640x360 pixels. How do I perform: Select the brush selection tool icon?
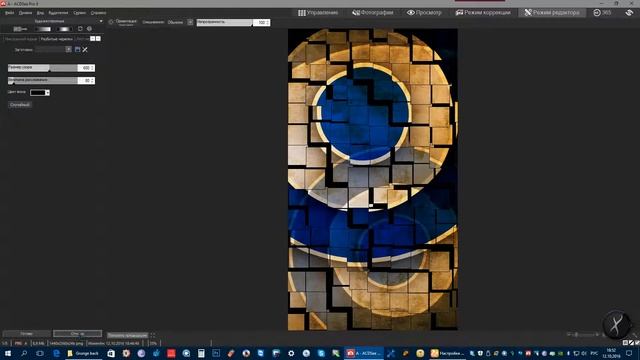point(20,29)
